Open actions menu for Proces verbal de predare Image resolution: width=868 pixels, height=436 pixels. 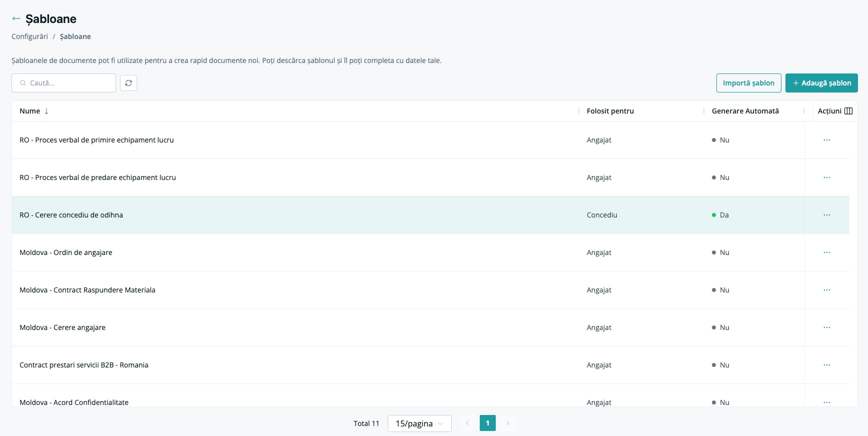click(827, 177)
